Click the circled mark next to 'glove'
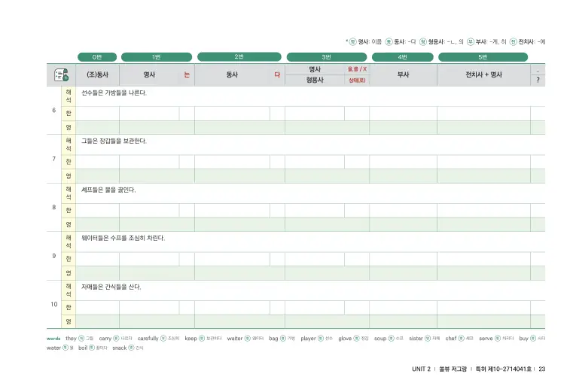570x392 pixels. coord(357,339)
